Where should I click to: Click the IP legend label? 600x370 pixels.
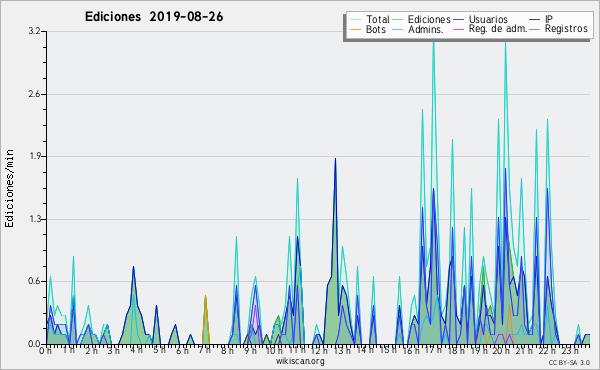pos(548,19)
